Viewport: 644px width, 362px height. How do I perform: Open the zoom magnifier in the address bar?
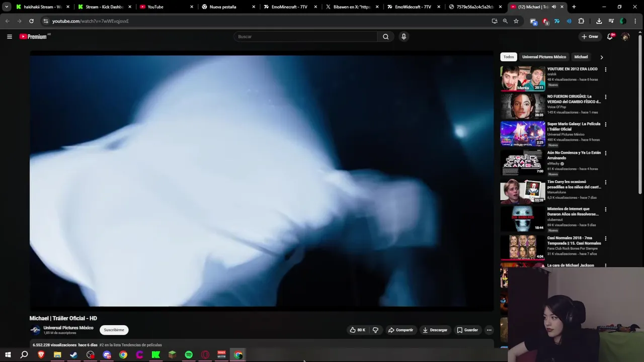click(505, 21)
